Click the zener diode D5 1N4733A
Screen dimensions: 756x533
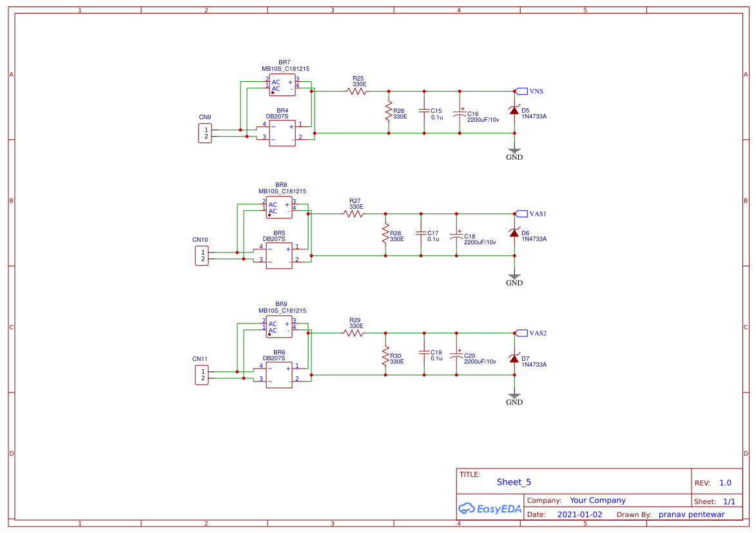tap(514, 112)
